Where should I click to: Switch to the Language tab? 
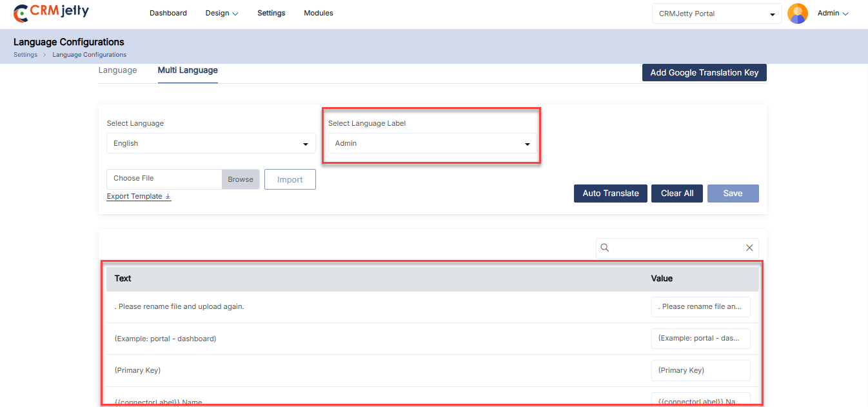pyautogui.click(x=117, y=70)
